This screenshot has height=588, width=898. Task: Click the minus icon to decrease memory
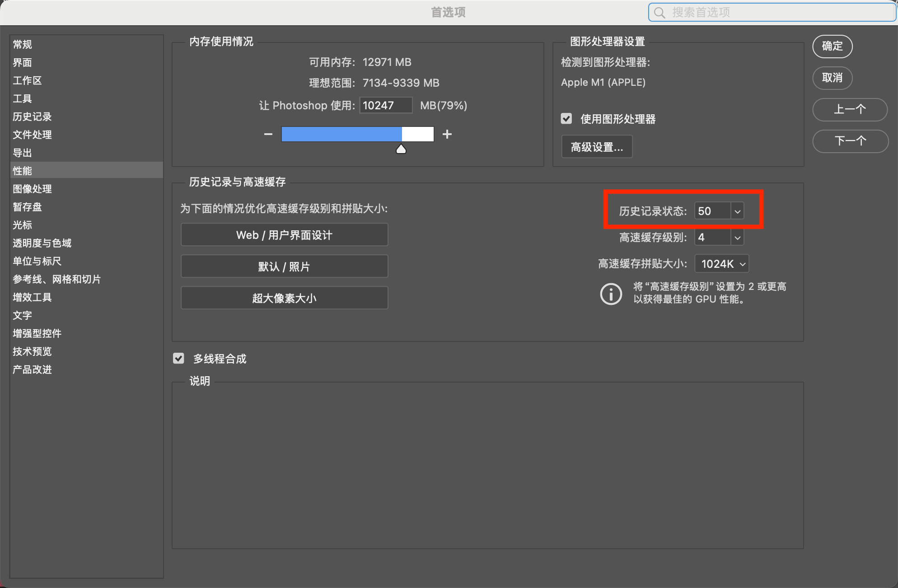(268, 134)
